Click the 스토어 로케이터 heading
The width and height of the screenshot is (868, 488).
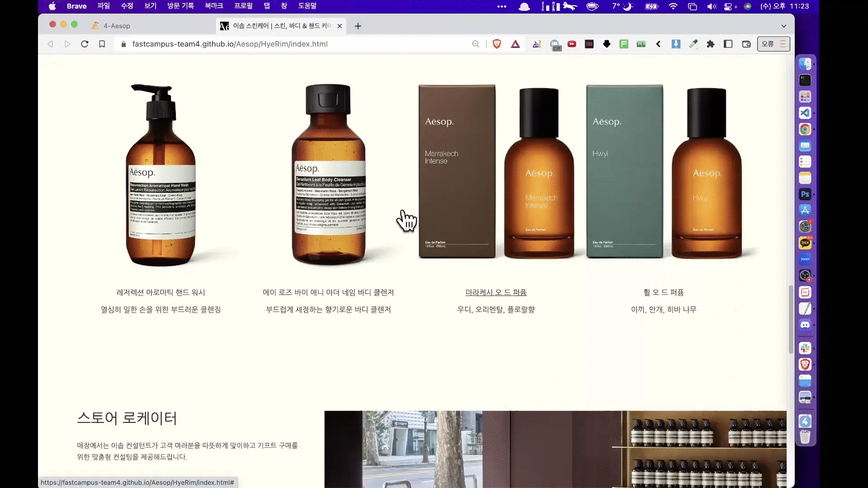point(127,418)
